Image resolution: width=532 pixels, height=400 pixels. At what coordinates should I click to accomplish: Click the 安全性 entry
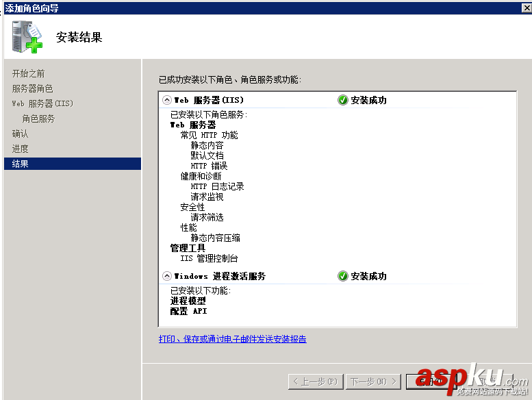[x=192, y=207]
